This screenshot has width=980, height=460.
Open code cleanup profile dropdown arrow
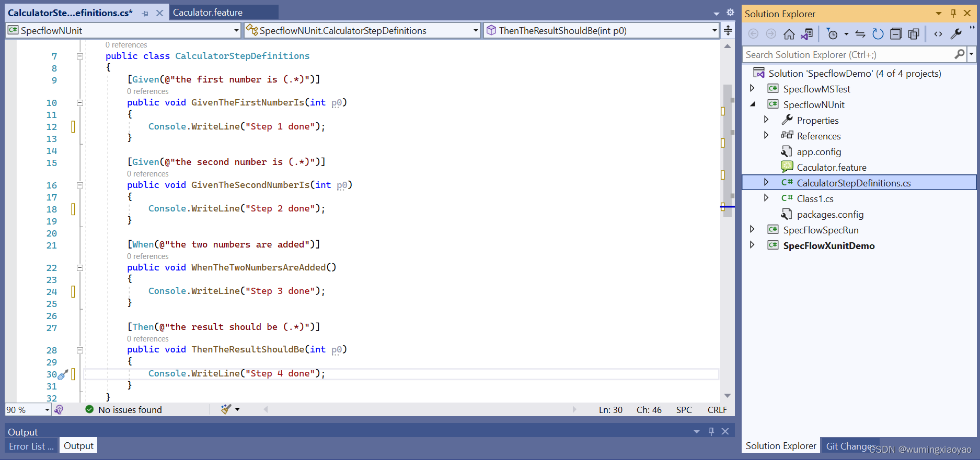[237, 409]
